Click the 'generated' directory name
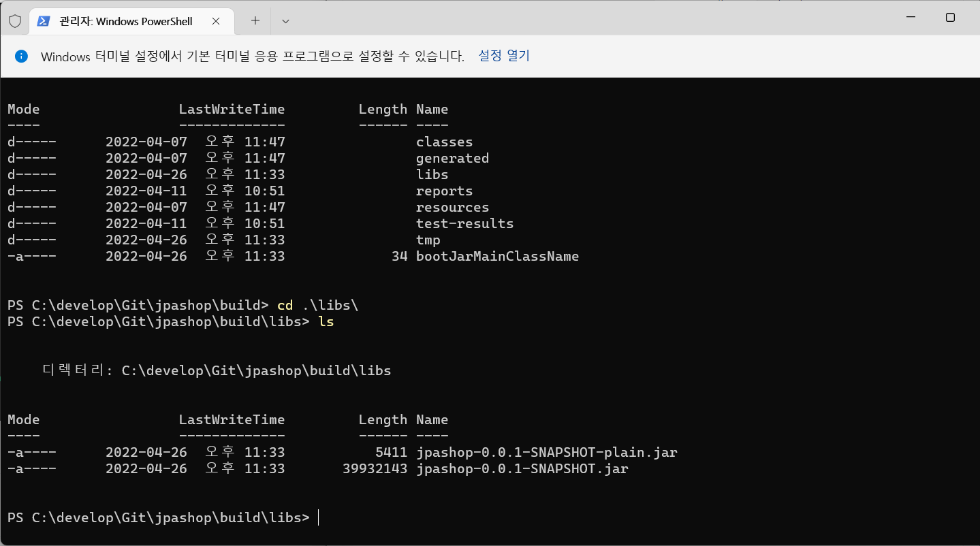Viewport: 980px width, 546px height. click(x=452, y=158)
